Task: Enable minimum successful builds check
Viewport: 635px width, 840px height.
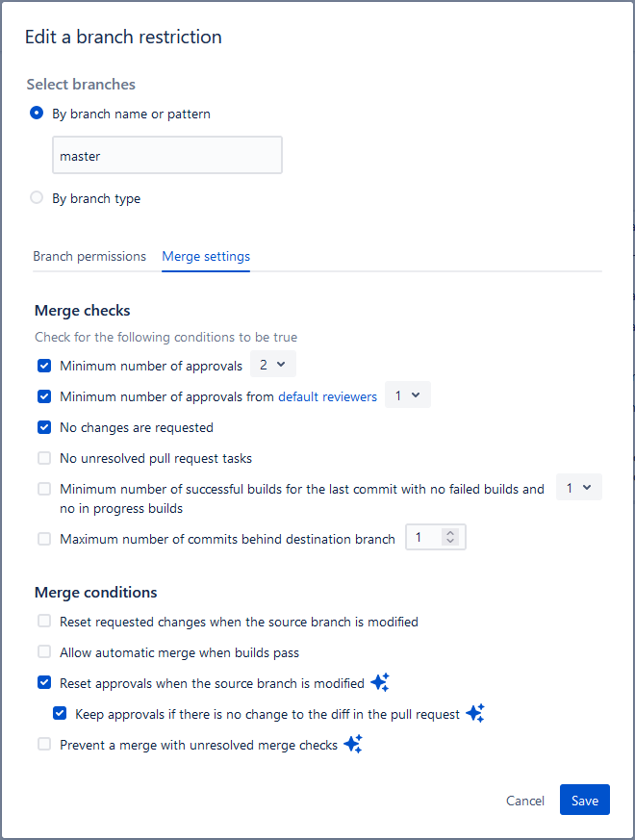Action: pyautogui.click(x=43, y=489)
